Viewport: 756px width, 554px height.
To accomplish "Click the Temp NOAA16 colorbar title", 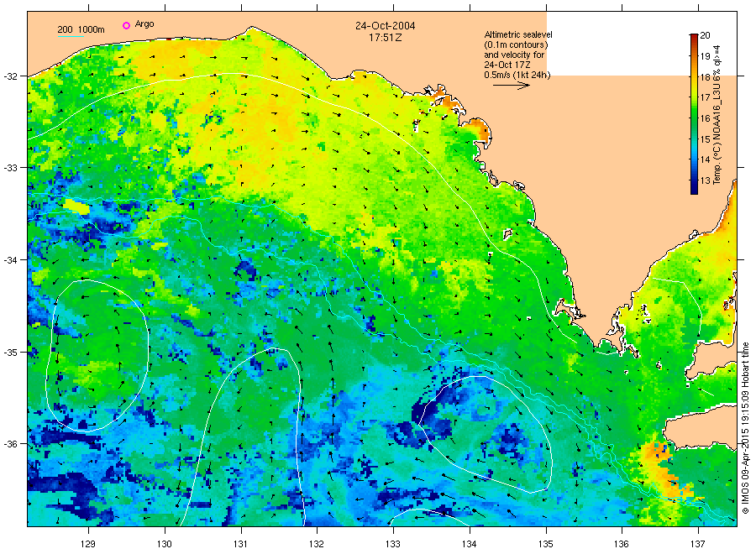I will 717,115.
